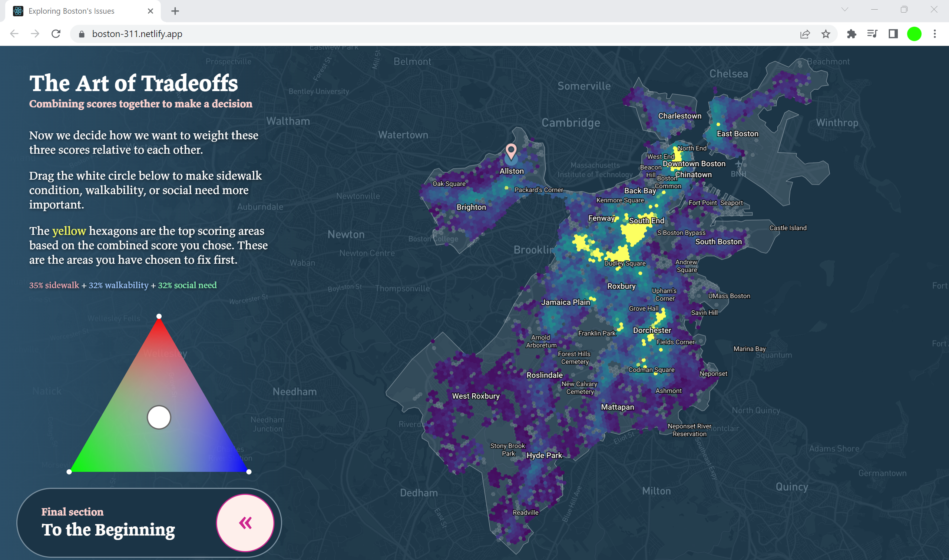Open a new browser tab
The image size is (949, 560).
[175, 11]
